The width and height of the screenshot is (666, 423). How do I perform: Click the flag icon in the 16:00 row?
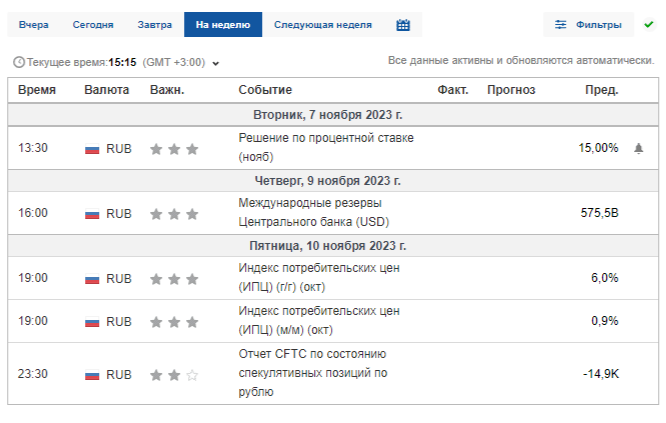coord(92,213)
